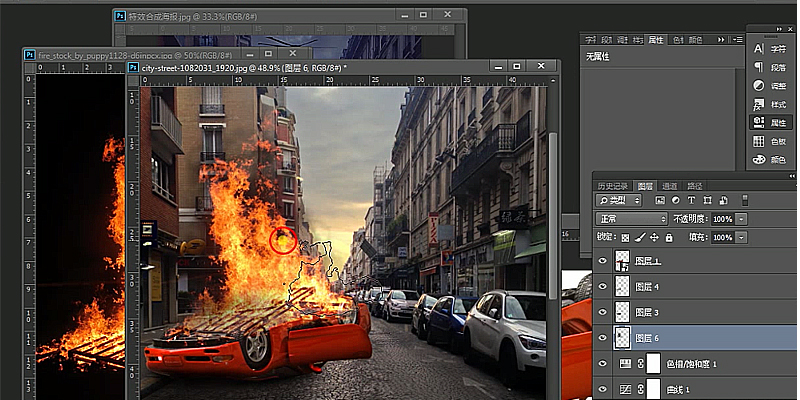The image size is (800, 400).
Task: Open the Styles (样式) panel from dock
Action: click(770, 104)
